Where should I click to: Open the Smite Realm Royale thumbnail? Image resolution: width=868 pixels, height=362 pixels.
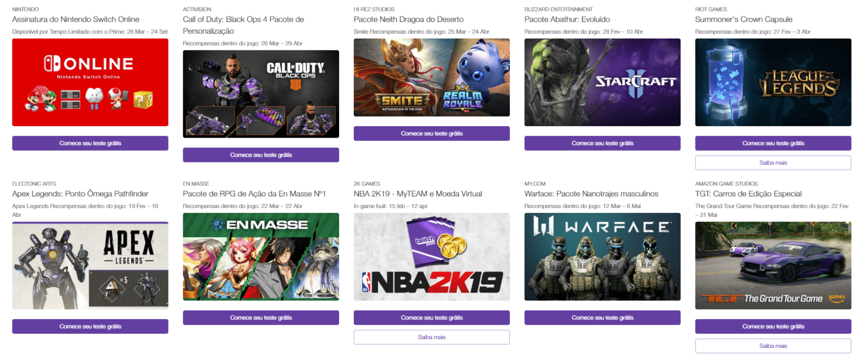click(x=432, y=77)
